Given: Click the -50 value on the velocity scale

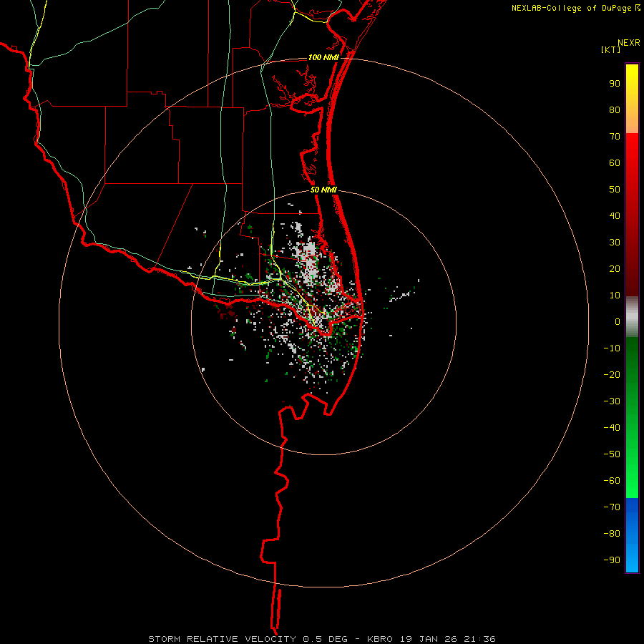Looking at the screenshot, I should tap(612, 454).
